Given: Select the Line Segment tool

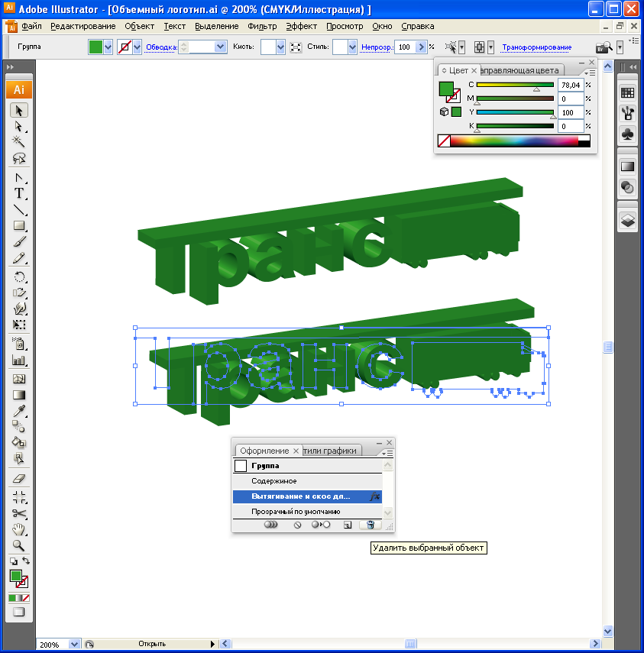Looking at the screenshot, I should [19, 209].
